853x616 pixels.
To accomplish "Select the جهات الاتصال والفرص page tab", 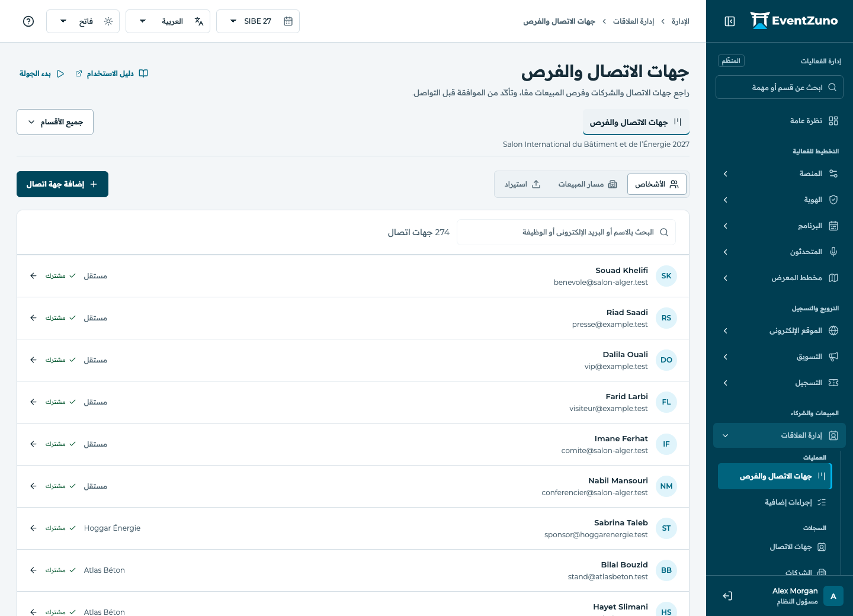I will click(x=636, y=122).
